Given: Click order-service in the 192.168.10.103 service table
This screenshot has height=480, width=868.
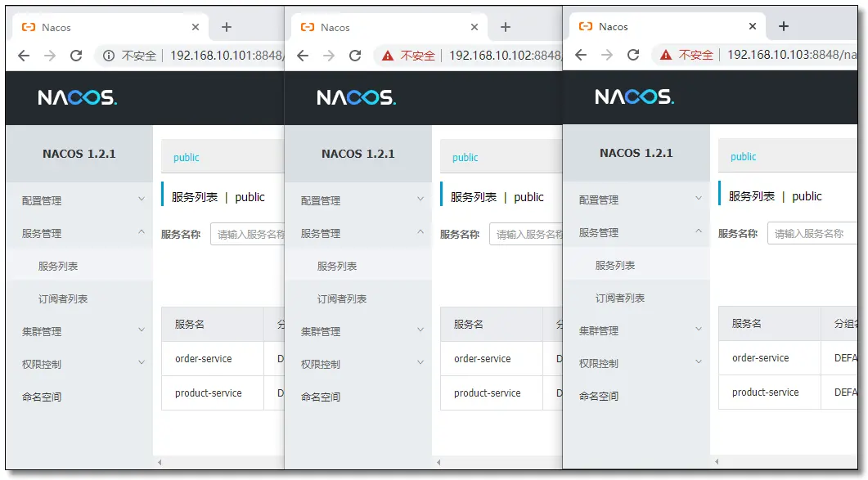Looking at the screenshot, I should tap(760, 357).
